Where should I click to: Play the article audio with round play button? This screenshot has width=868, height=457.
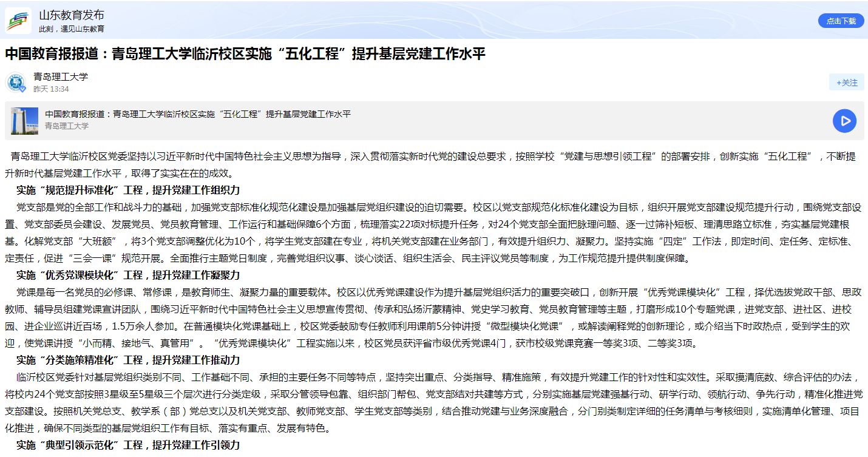(844, 121)
